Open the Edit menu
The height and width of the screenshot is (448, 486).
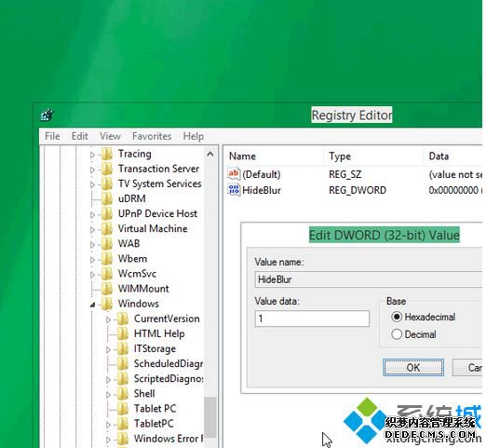(x=80, y=136)
